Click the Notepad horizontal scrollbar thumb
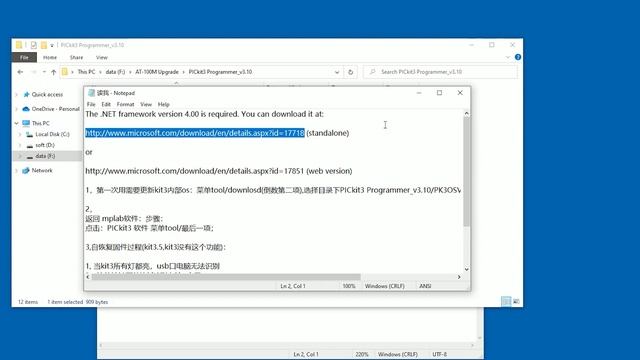Image resolution: width=640 pixels, height=360 pixels. point(226,277)
